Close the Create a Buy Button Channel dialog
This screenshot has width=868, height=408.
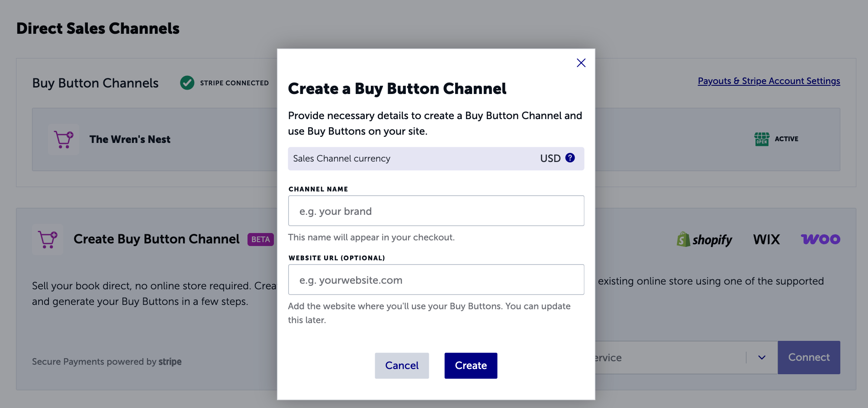click(581, 63)
